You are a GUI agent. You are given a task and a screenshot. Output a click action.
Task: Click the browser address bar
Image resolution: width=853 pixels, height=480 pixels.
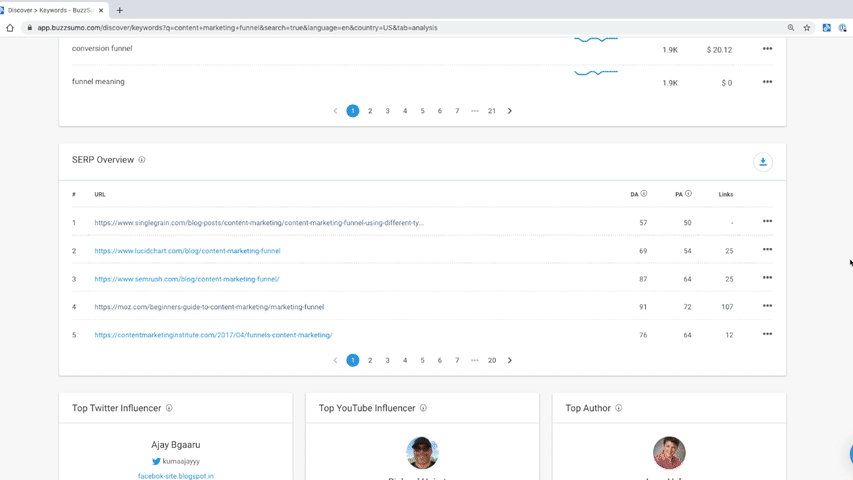point(400,28)
